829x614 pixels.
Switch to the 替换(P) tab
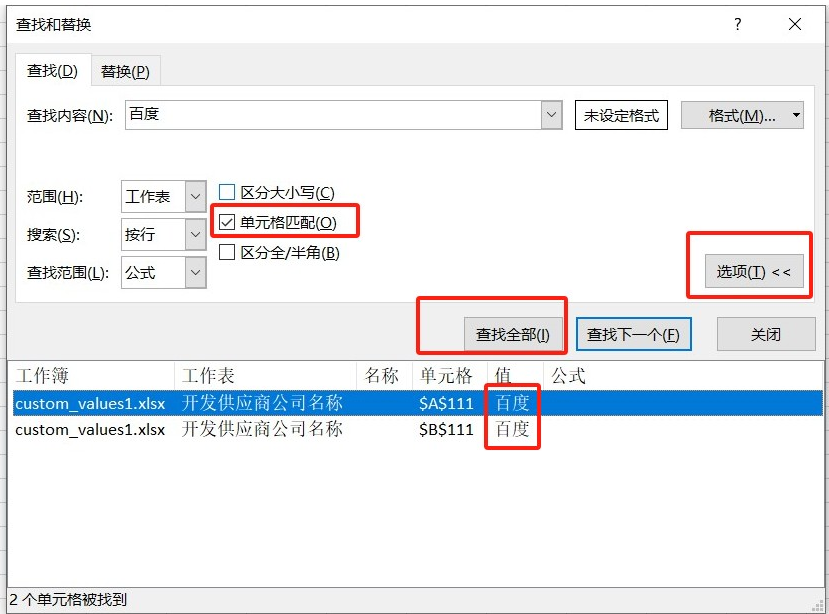(x=125, y=71)
